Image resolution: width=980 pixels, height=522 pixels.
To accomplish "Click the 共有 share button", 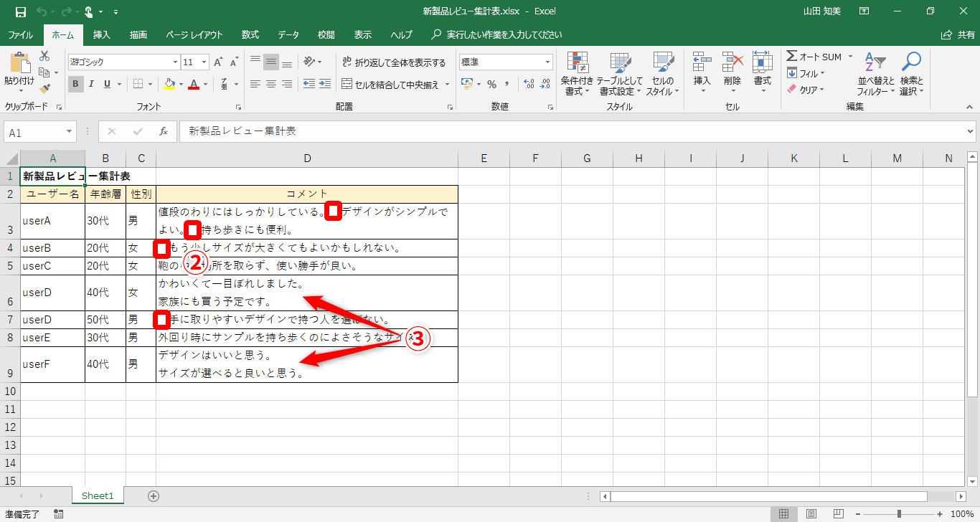I will coord(958,34).
